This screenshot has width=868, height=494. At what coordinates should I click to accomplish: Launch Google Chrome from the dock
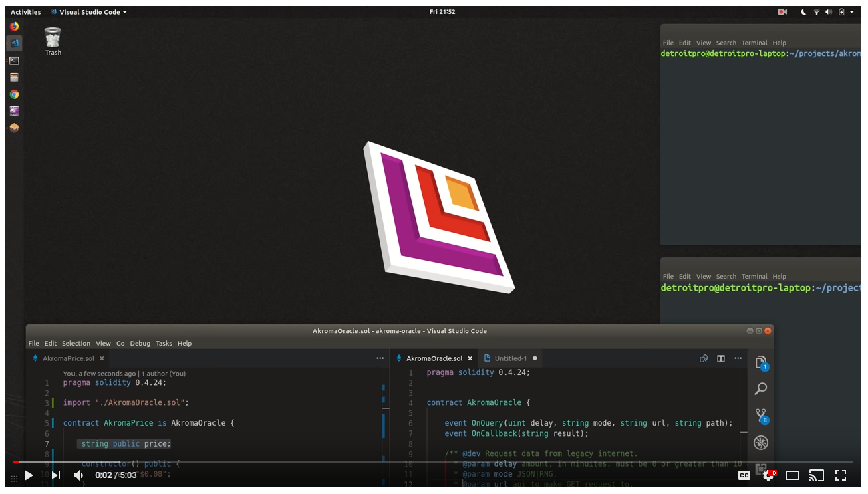coord(14,94)
